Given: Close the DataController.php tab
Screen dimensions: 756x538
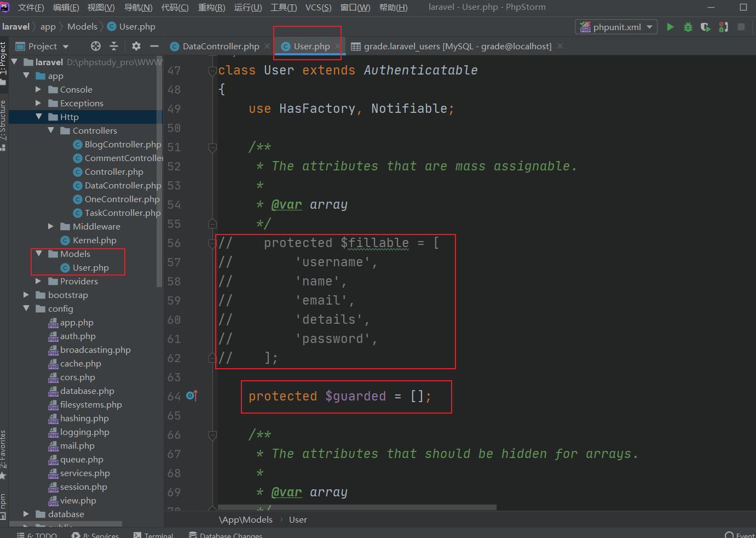Looking at the screenshot, I should click(267, 46).
